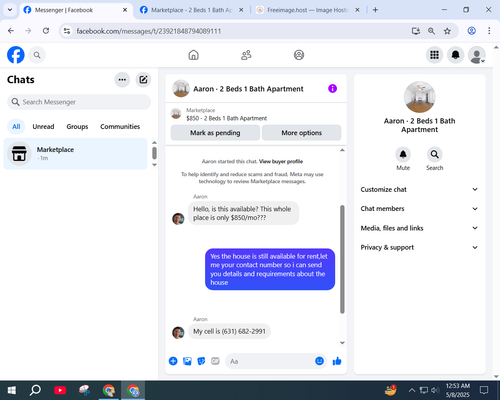
Task: Choose a GIF with the GIF icon
Action: tap(215, 361)
